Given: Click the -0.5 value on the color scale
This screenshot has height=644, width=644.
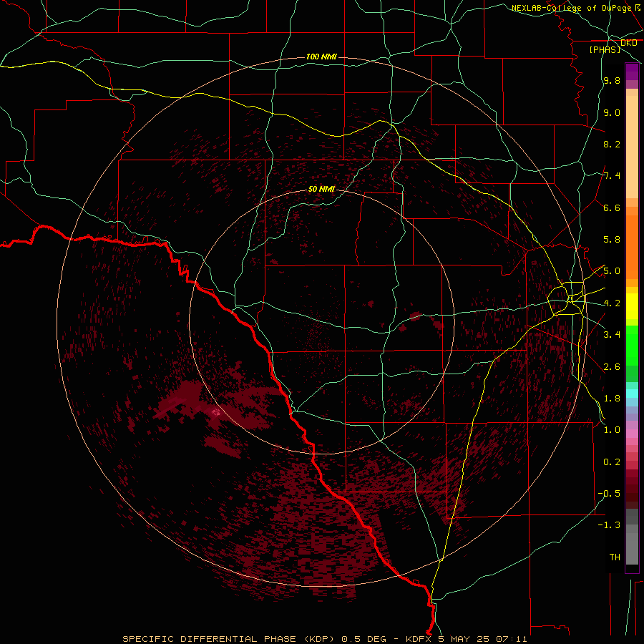Looking at the screenshot, I should click(x=609, y=494).
